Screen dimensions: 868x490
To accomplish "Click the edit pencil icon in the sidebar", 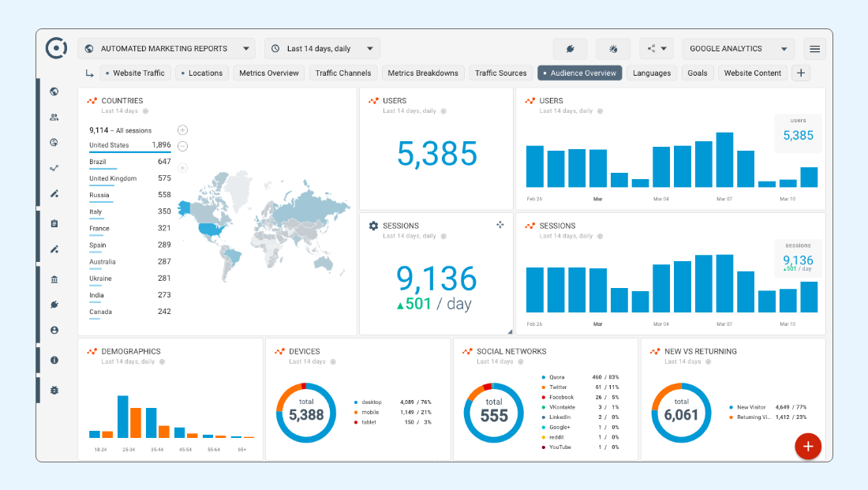I will [53, 193].
